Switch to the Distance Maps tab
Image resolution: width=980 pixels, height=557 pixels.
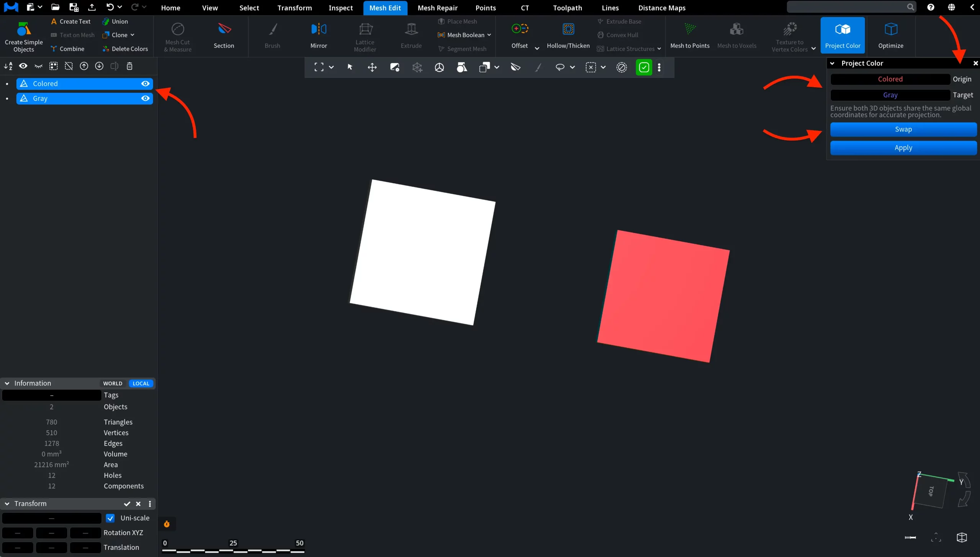pyautogui.click(x=661, y=8)
